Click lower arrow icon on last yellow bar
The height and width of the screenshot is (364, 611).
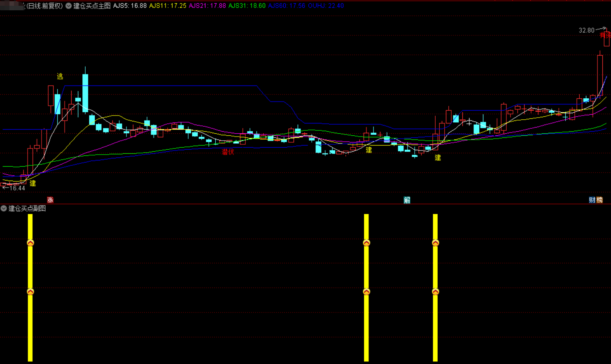(x=435, y=292)
